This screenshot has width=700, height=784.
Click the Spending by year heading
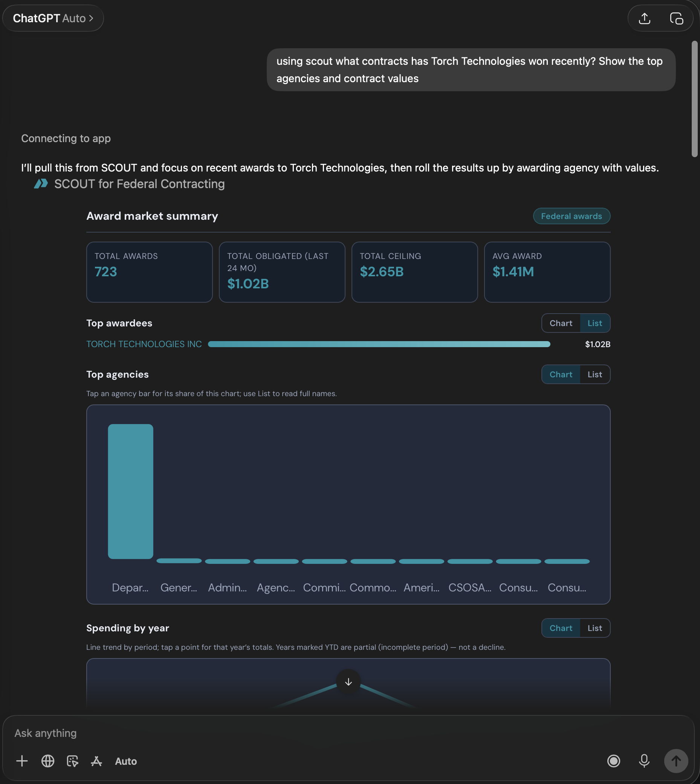click(128, 628)
